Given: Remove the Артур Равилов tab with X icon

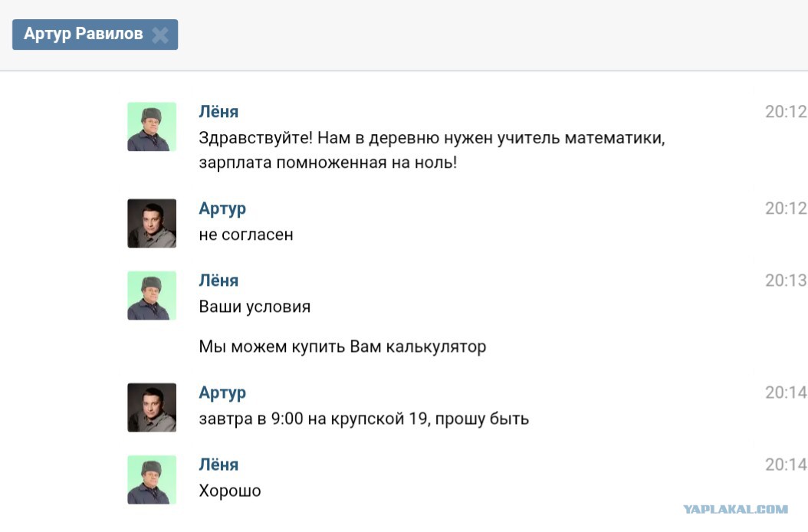Looking at the screenshot, I should [160, 35].
